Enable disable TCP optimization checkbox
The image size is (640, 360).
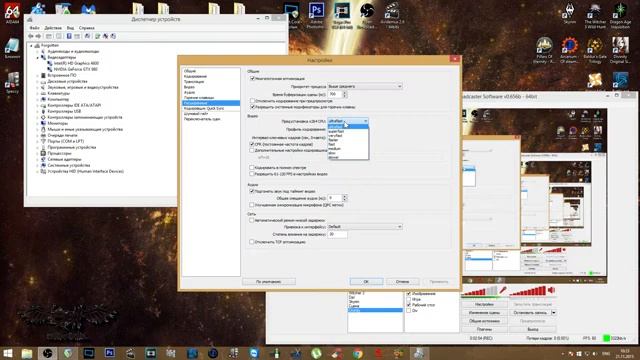pyautogui.click(x=252, y=242)
